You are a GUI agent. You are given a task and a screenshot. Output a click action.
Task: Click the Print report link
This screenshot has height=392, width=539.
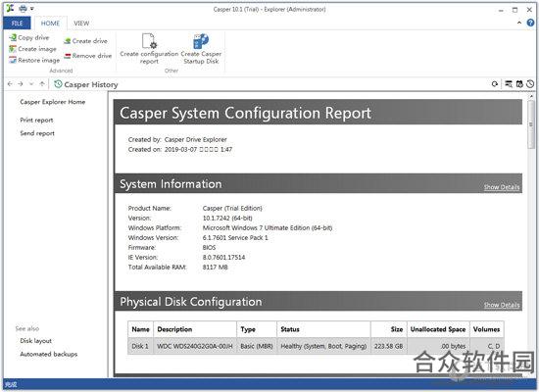point(36,120)
